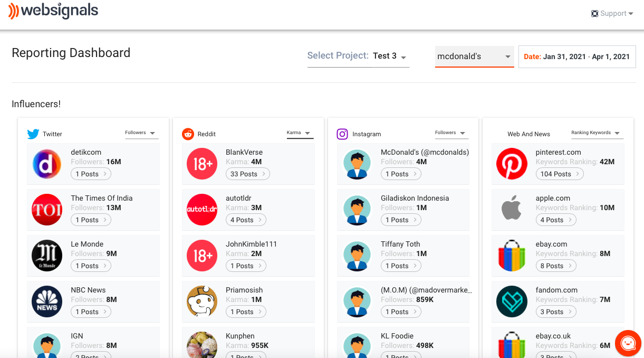Click the IGN profile avatar

(x=47, y=345)
